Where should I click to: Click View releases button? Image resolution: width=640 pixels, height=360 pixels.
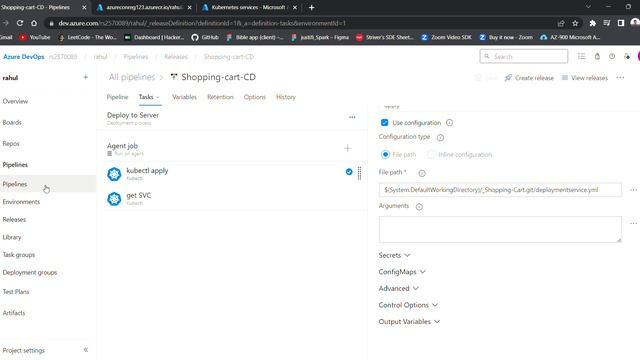584,78
